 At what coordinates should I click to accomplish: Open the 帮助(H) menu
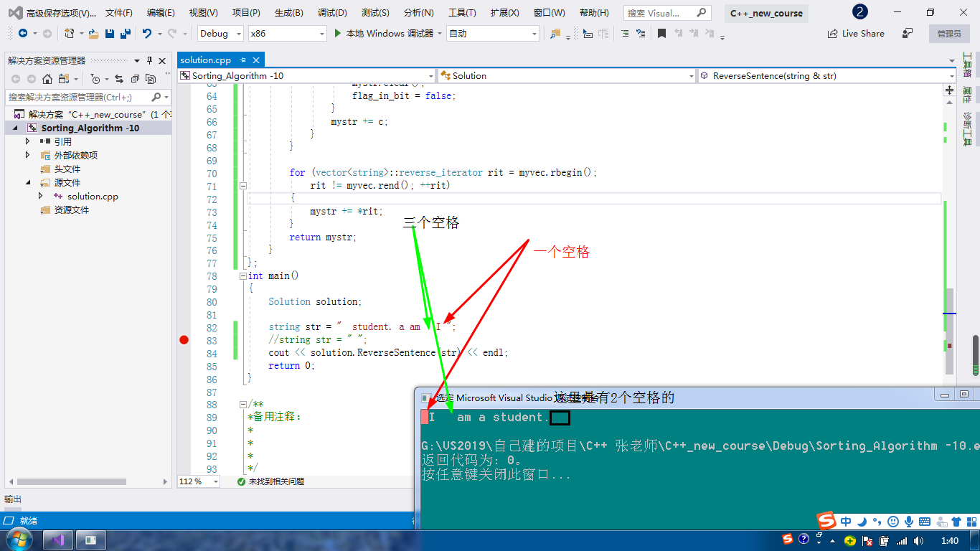[x=594, y=13]
